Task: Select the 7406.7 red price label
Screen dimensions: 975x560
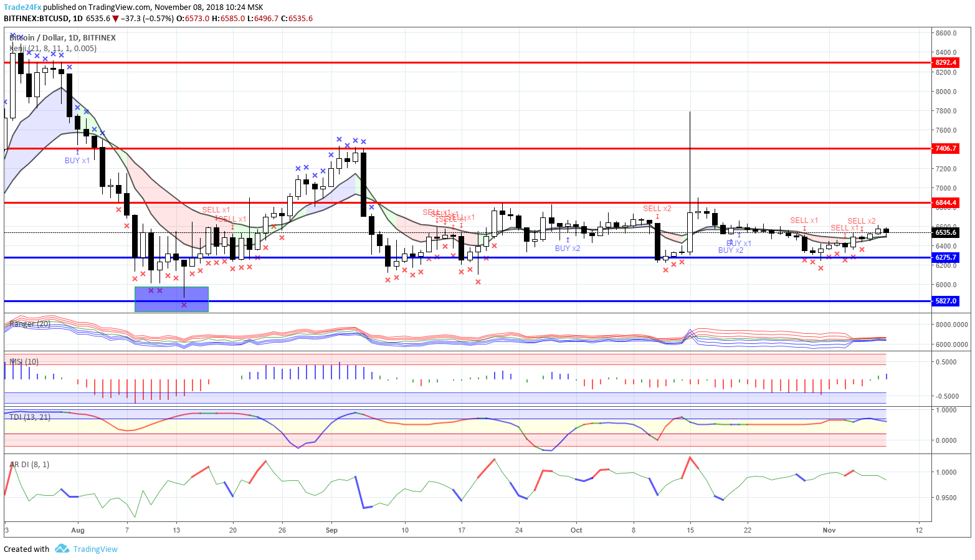Action: 946,148
